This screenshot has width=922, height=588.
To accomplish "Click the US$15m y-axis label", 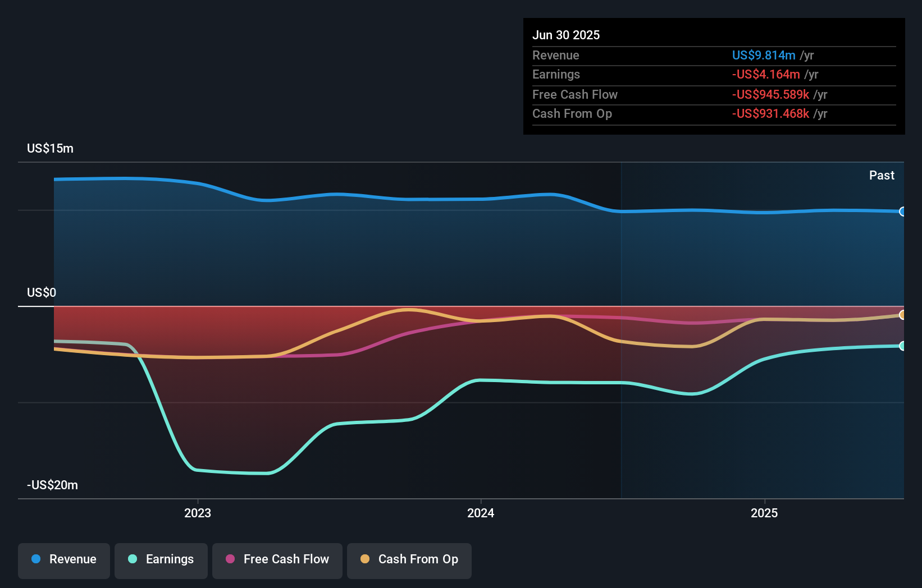I will coord(50,148).
